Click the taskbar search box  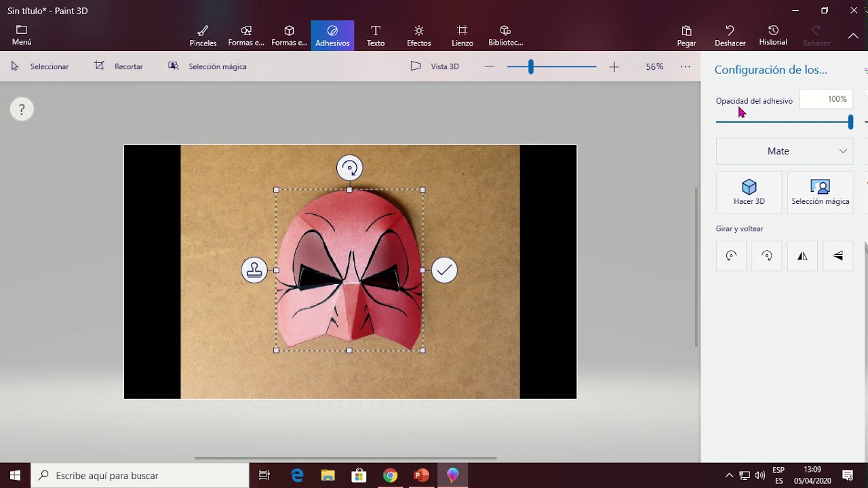[140, 475]
